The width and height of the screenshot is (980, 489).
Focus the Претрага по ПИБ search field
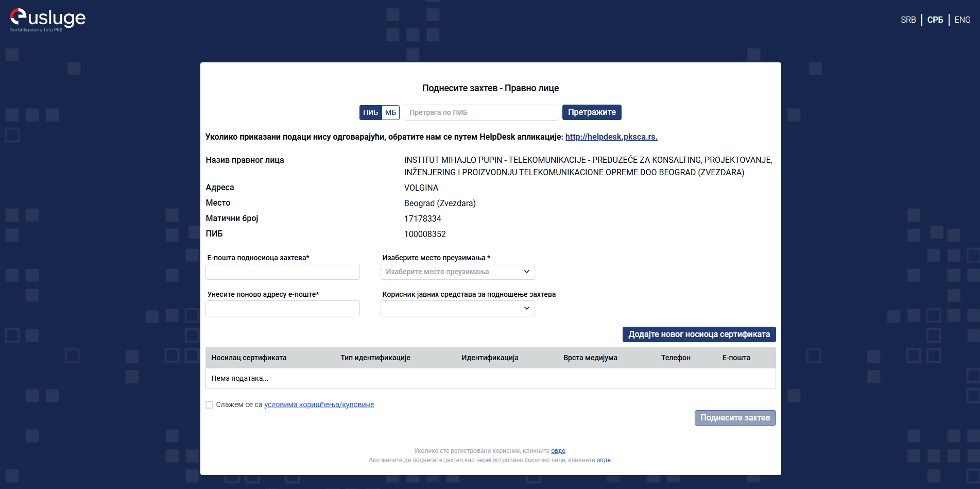(x=481, y=112)
